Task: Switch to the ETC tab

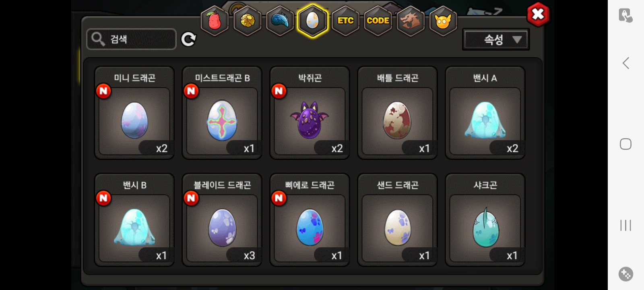Action: (x=345, y=20)
